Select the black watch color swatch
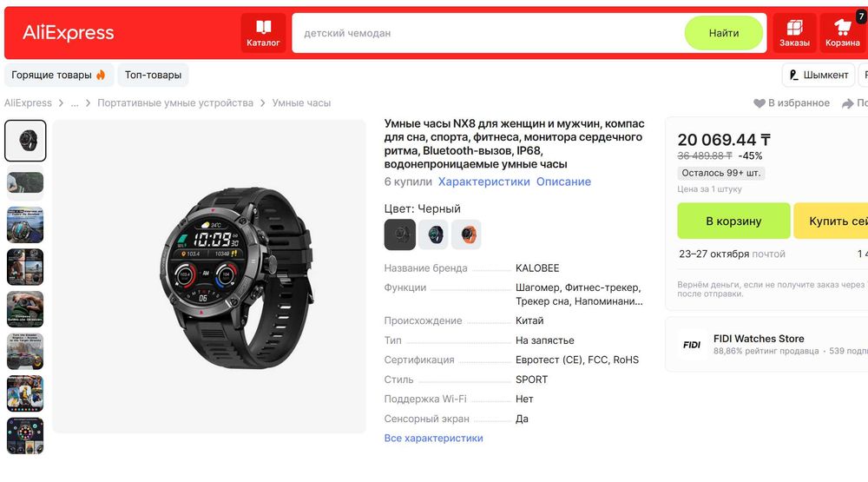 coord(399,234)
